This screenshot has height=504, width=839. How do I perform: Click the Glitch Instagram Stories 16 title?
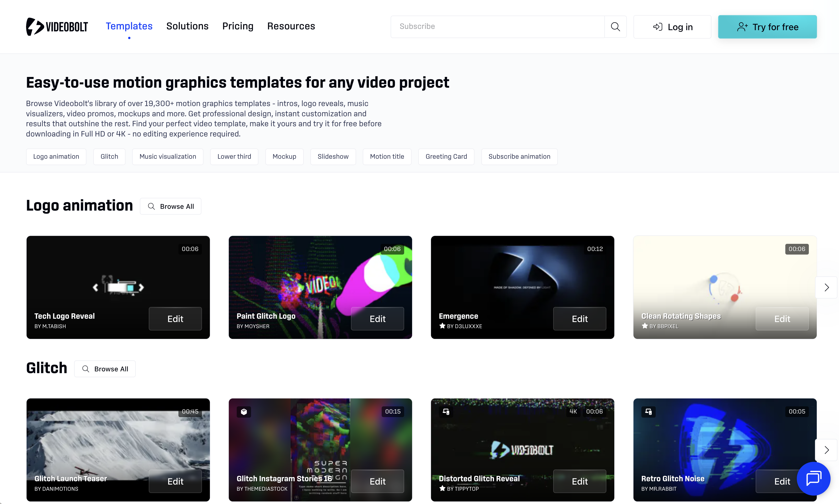[284, 479]
